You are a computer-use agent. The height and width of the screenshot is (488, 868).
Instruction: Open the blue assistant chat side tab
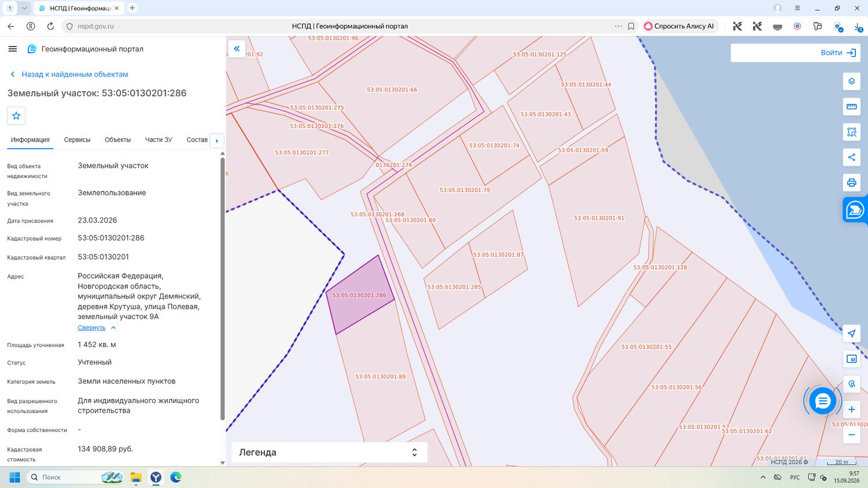[855, 210]
